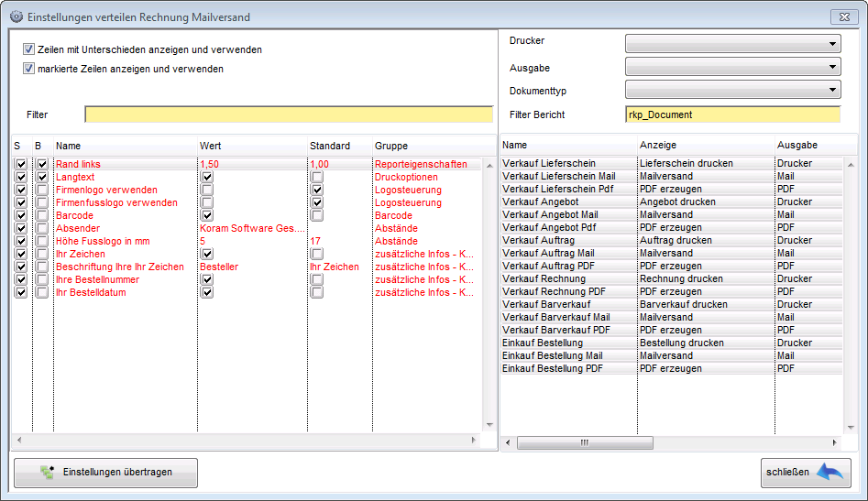Viewport: 868px width, 501px height.
Task: Toggle the Wert checkbox for Ihre Bestellnummer
Action: click(x=207, y=279)
